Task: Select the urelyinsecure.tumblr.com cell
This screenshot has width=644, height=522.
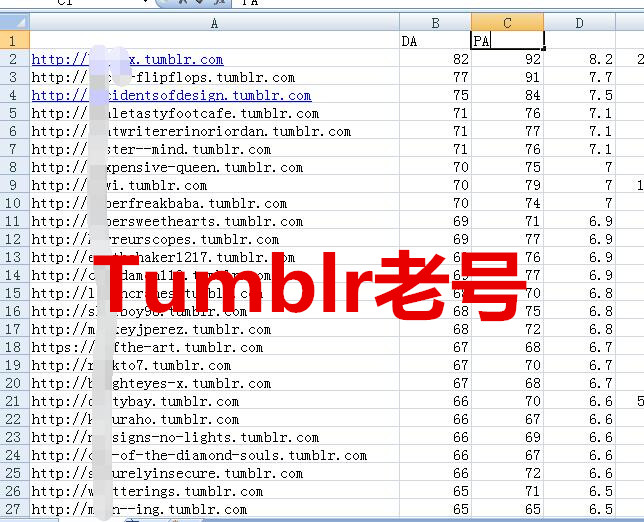Action: coord(214,473)
